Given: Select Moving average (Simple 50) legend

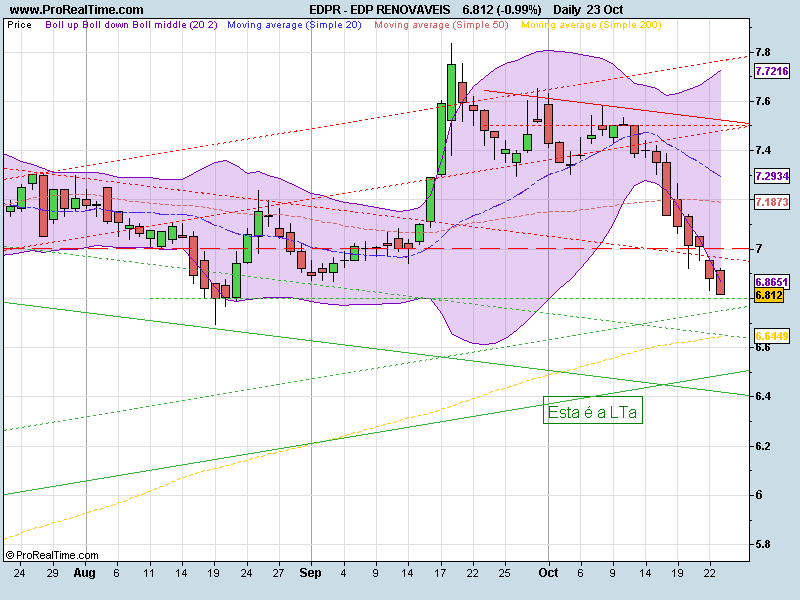Looking at the screenshot, I should click(441, 24).
